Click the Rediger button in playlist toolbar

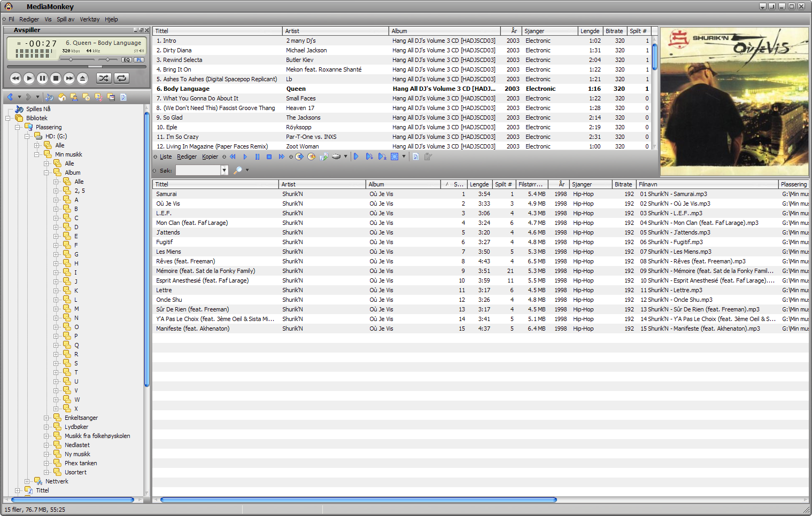pos(187,157)
